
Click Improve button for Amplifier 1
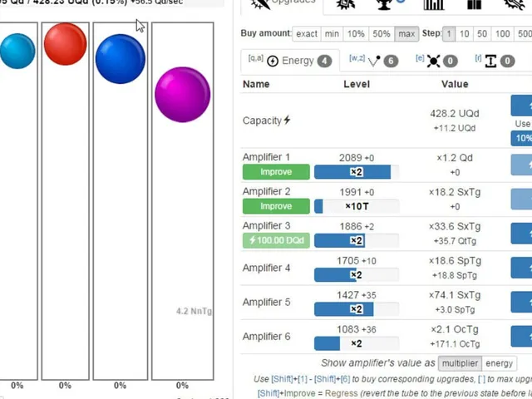(276, 172)
